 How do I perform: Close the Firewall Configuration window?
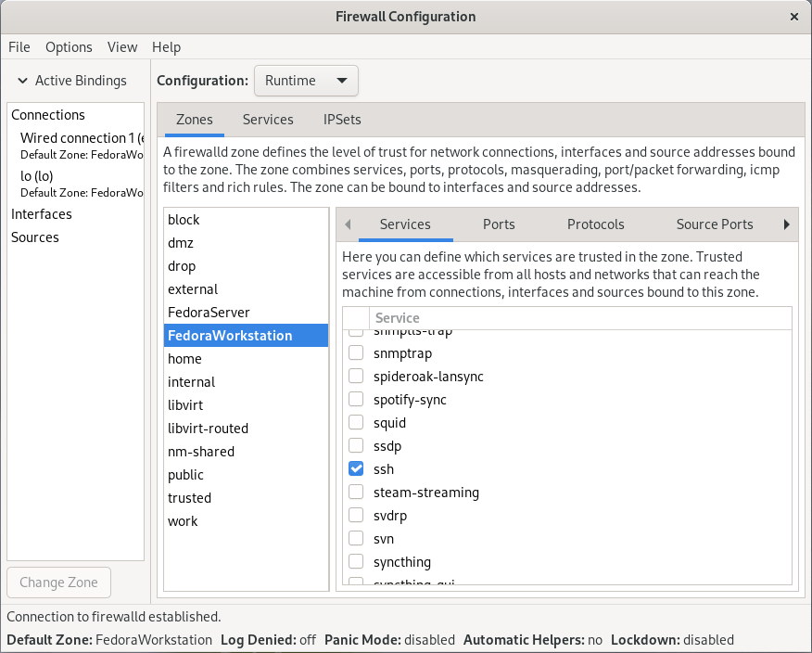point(793,17)
